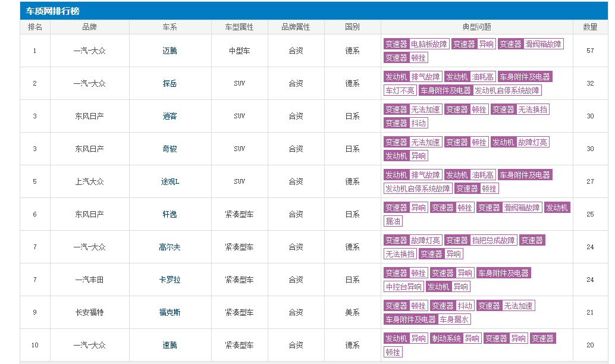Image resolution: width=615 pixels, height=364 pixels.
Task: Click the 制动系统 tag in 速腾 row
Action: [x=446, y=338]
